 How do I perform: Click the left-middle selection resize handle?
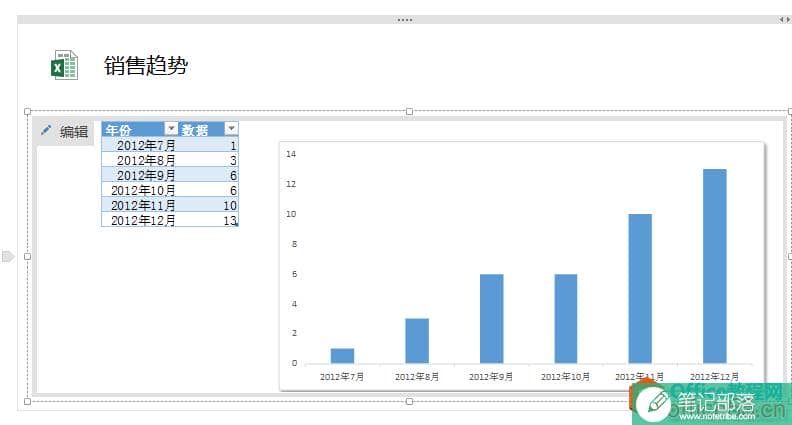click(28, 257)
